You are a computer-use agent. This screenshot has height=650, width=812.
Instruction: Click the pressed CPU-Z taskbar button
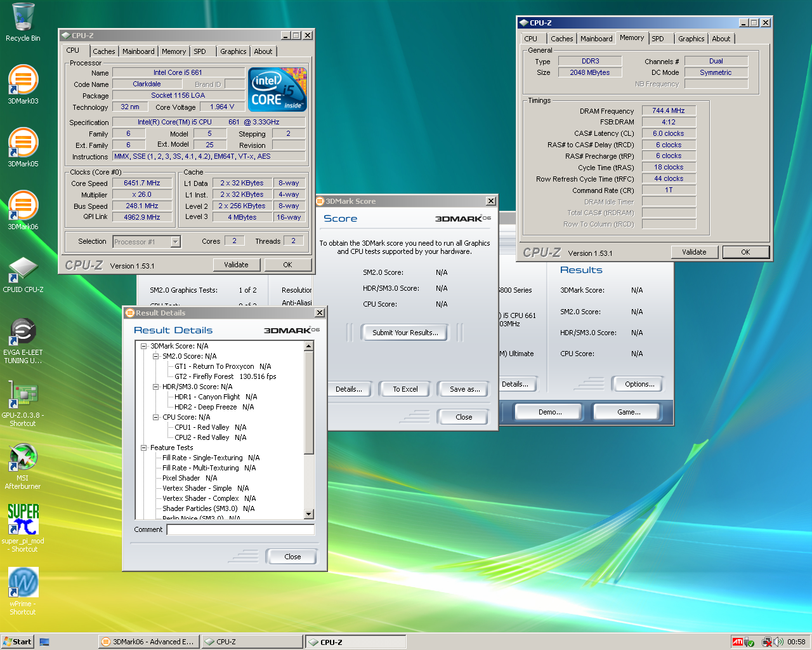(356, 642)
